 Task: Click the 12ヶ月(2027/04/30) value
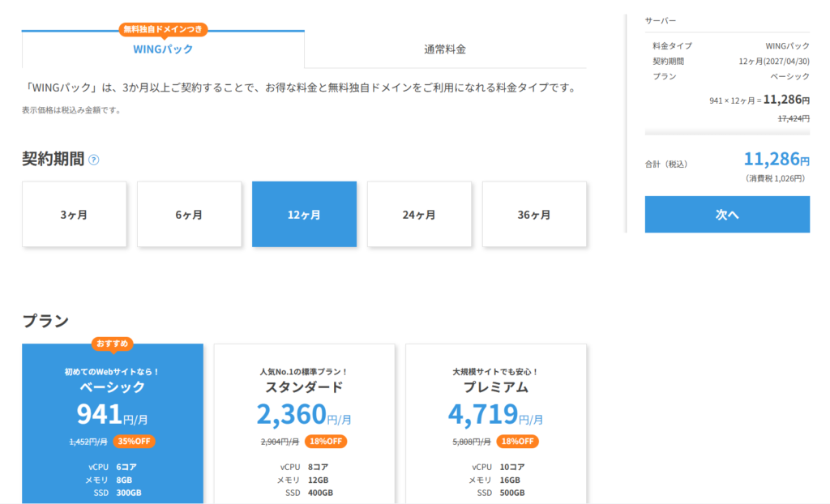click(774, 62)
